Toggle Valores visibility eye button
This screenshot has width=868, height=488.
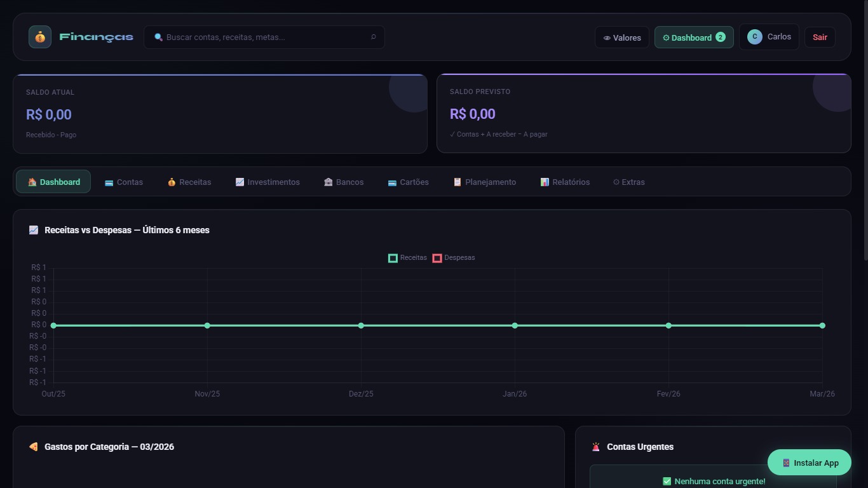tap(621, 37)
